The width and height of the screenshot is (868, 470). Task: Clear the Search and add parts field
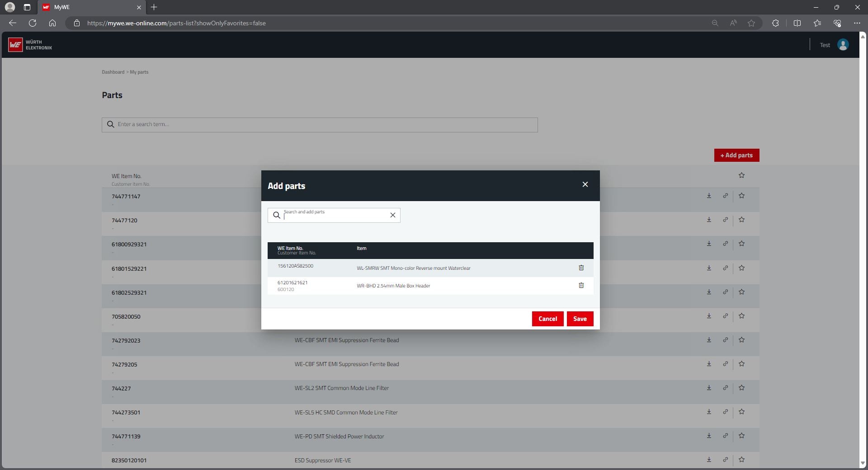tap(392, 215)
